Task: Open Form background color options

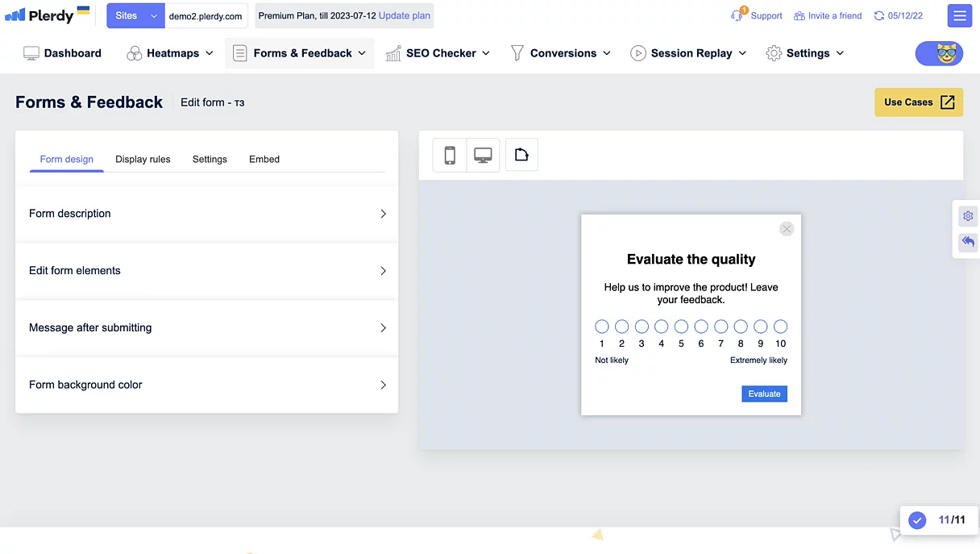Action: click(206, 385)
